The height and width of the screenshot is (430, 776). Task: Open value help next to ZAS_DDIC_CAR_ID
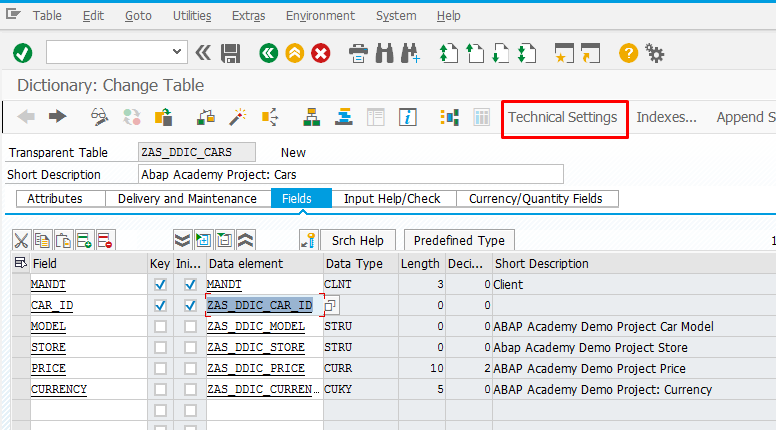(x=331, y=305)
